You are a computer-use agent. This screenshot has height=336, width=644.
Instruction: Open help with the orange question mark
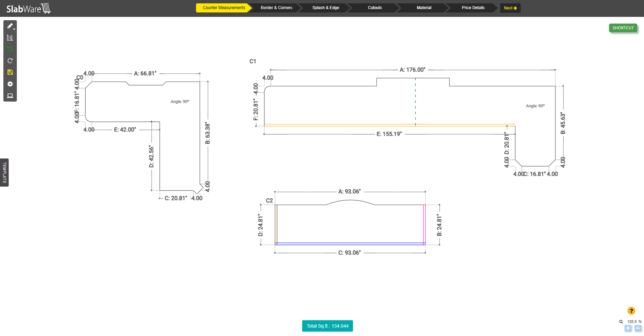coord(631,311)
